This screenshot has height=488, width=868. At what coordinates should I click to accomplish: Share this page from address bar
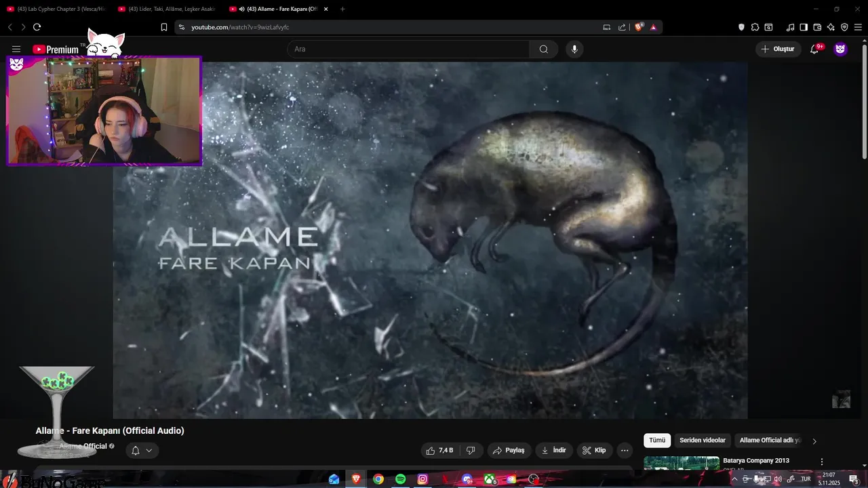pyautogui.click(x=622, y=27)
